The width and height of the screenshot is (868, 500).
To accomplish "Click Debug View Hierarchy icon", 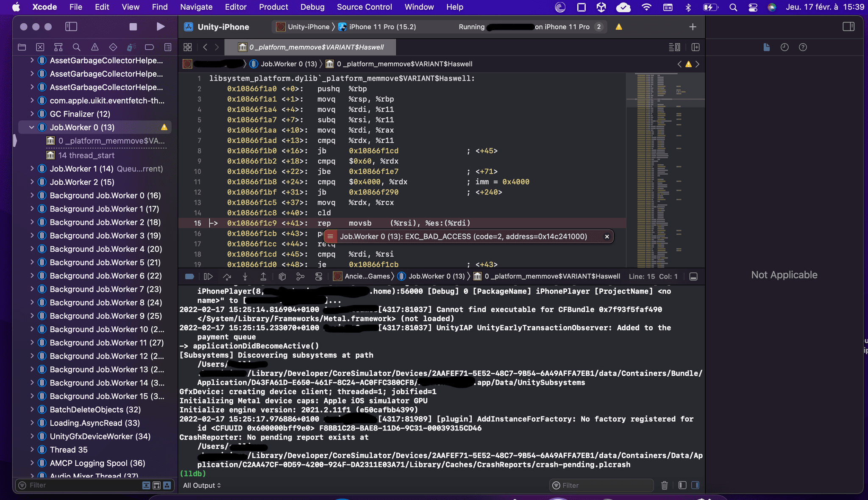I will (282, 276).
